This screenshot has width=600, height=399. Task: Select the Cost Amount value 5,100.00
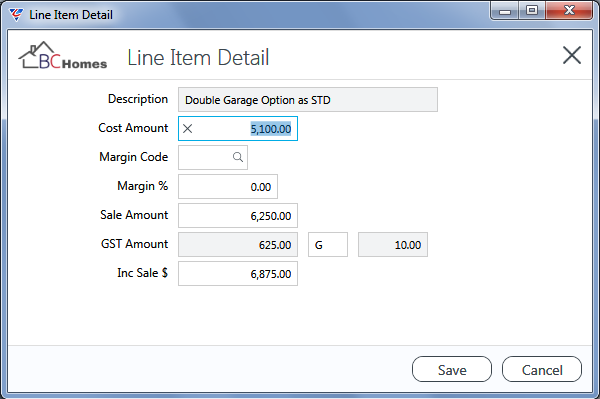point(271,129)
